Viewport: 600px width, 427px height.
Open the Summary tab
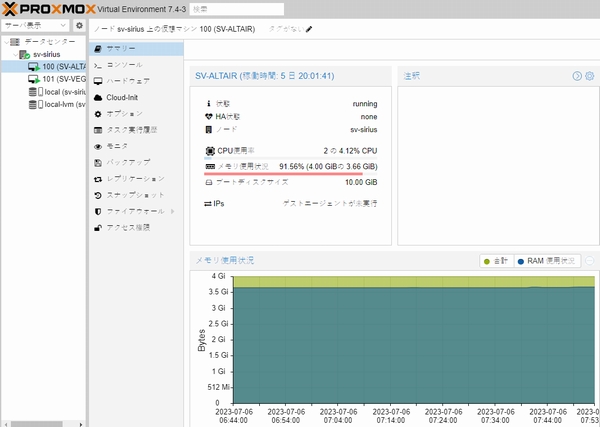click(x=136, y=49)
